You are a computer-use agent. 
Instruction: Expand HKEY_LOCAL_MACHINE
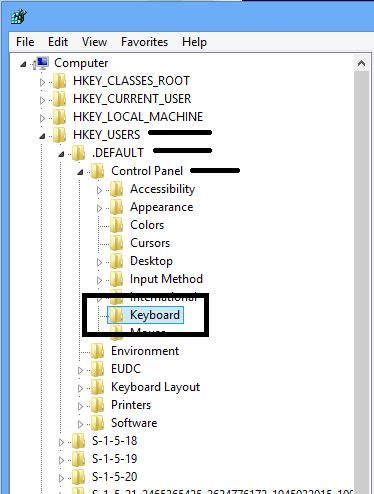click(x=42, y=118)
